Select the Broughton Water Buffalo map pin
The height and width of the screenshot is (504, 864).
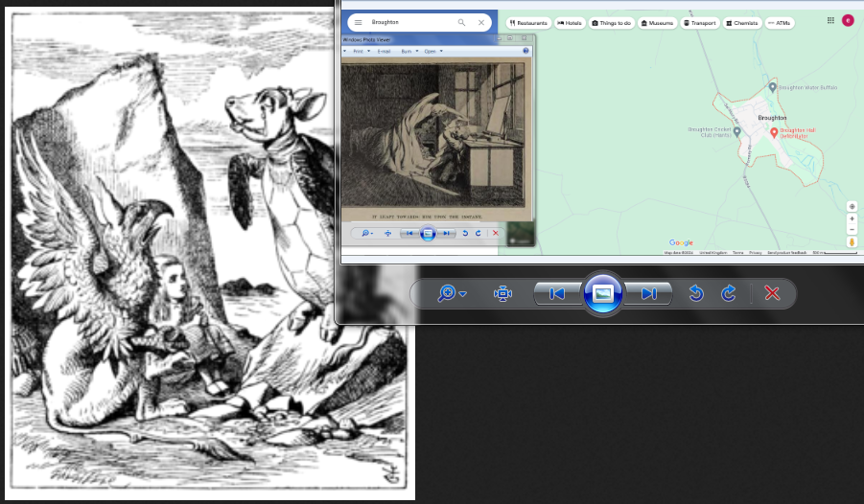click(772, 87)
